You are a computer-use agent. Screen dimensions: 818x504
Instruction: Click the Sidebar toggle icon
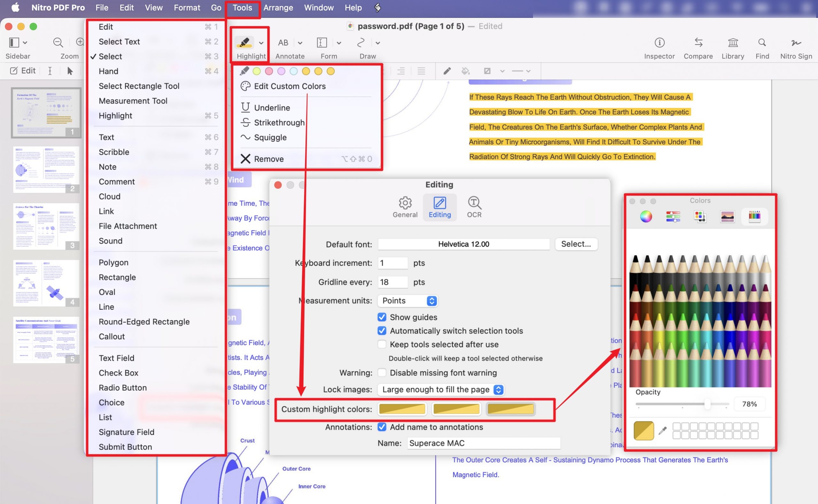click(14, 43)
